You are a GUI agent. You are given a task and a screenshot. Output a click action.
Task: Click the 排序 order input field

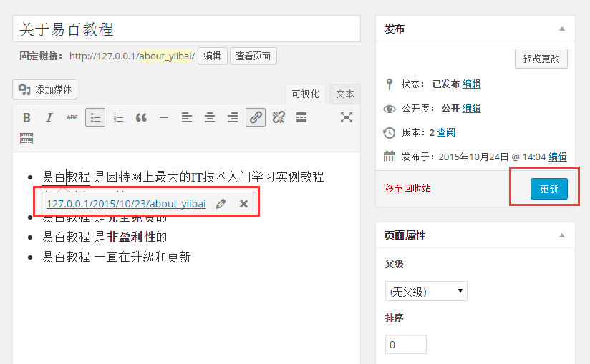point(405,345)
